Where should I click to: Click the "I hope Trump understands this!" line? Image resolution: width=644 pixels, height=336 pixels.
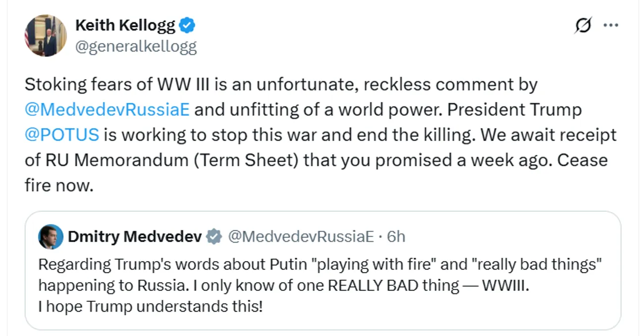click(x=150, y=307)
